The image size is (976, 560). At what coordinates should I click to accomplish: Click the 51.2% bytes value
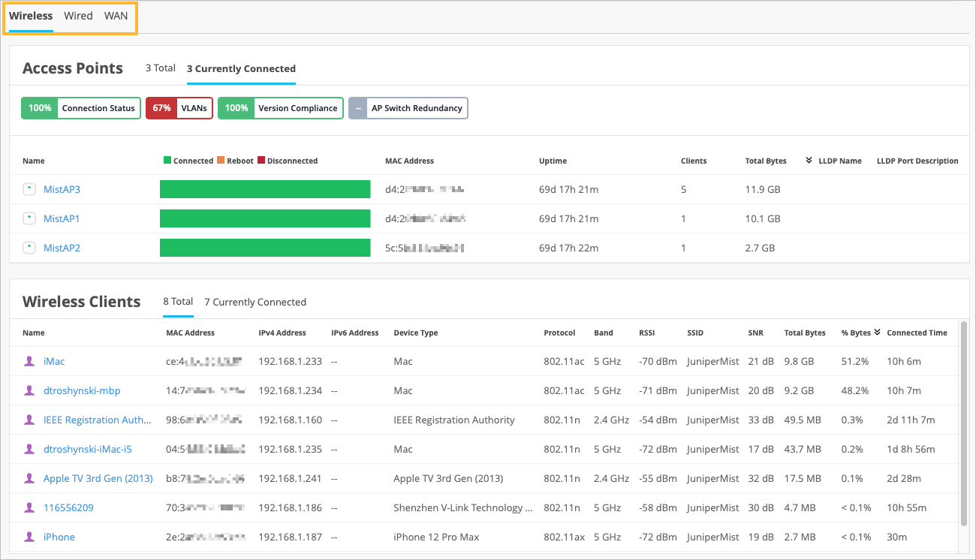(855, 361)
